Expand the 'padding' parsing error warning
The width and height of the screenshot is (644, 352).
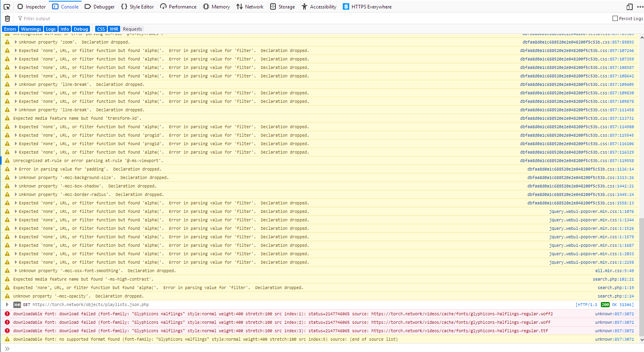pyautogui.click(x=16, y=169)
